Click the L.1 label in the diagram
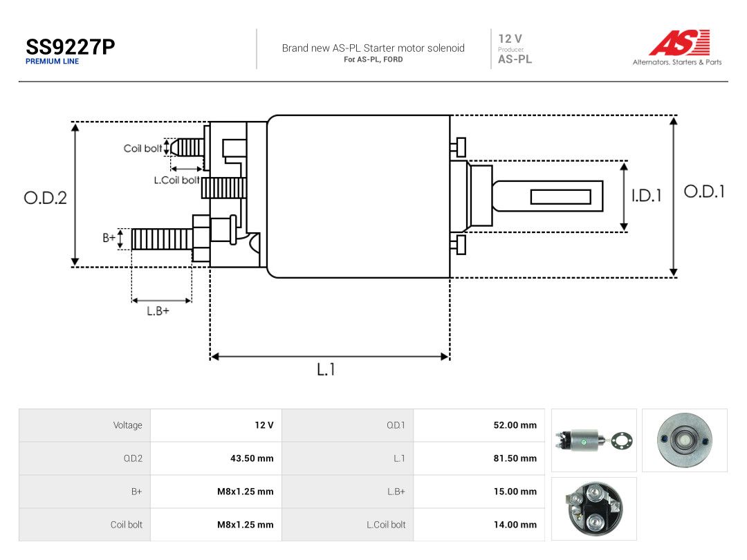 pos(326,369)
